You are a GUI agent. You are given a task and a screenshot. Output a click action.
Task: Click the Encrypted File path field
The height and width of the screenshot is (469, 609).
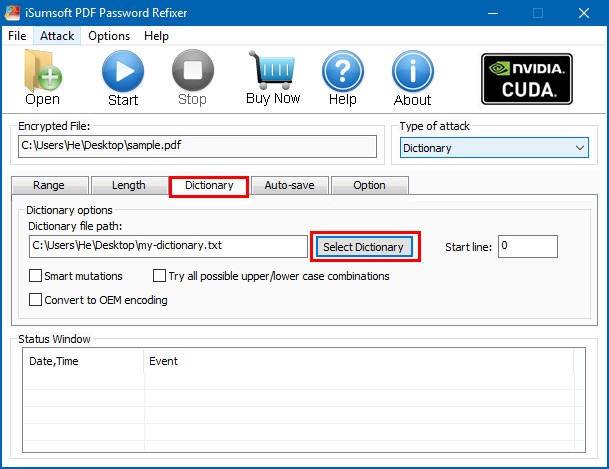click(x=197, y=146)
